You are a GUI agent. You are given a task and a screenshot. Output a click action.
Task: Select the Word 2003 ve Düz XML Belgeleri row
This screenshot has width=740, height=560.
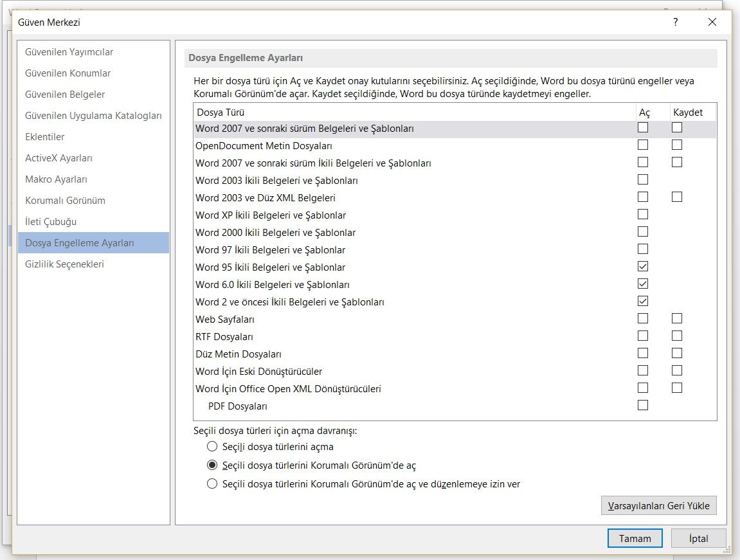pos(266,198)
